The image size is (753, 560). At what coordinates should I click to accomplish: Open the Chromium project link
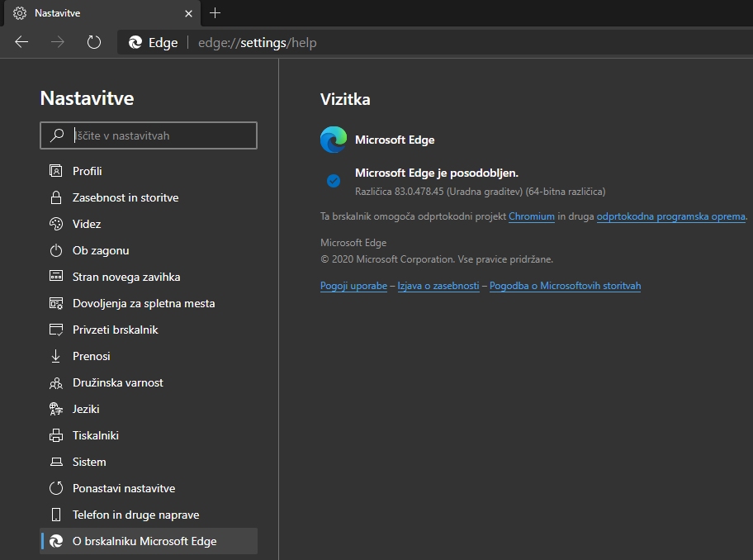point(532,216)
